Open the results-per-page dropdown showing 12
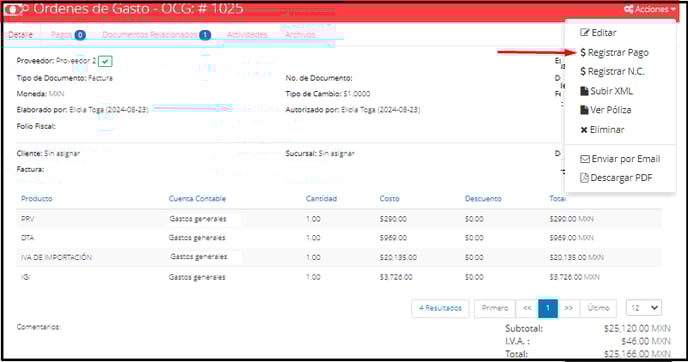The image size is (688, 362). 644,308
